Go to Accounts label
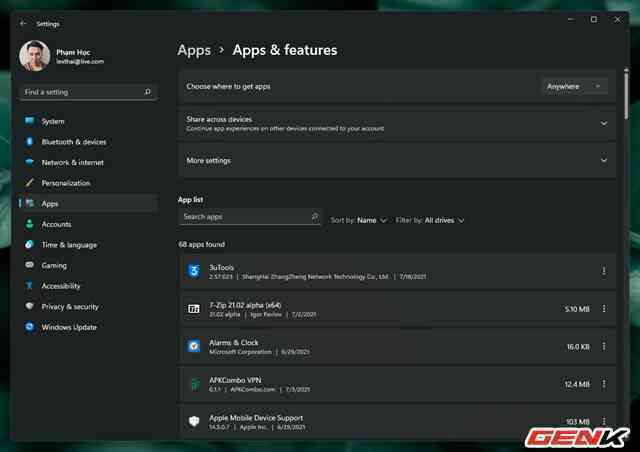 [56, 224]
